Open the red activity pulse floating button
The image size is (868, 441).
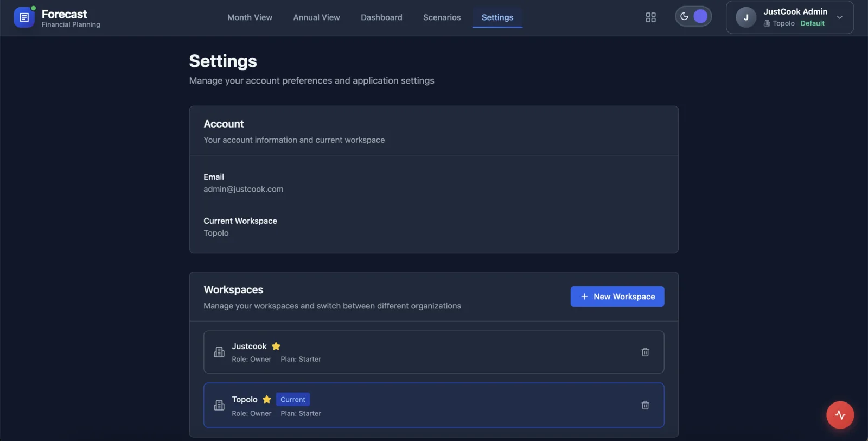(840, 415)
